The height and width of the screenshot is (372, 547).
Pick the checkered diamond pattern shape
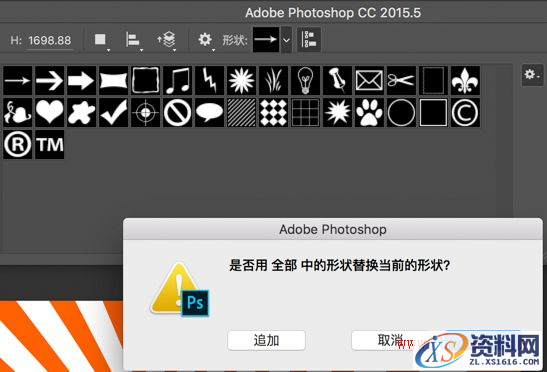[x=274, y=112]
